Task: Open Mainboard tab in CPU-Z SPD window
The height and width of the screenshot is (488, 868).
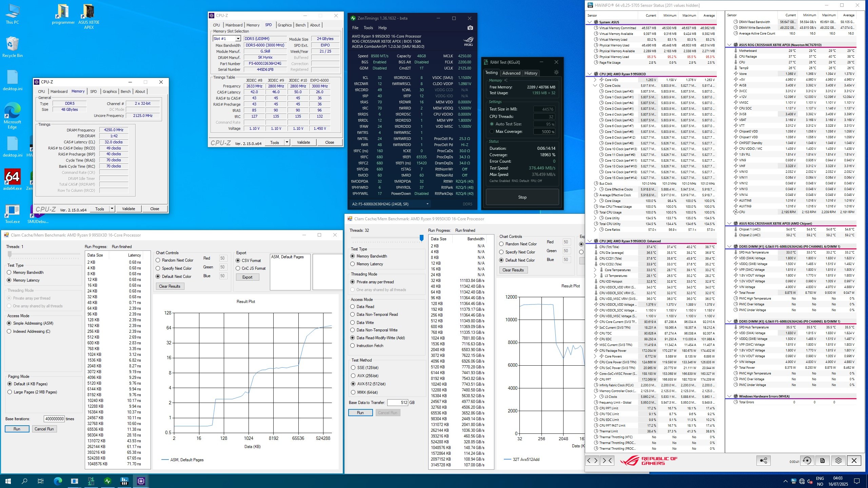Action: click(234, 25)
